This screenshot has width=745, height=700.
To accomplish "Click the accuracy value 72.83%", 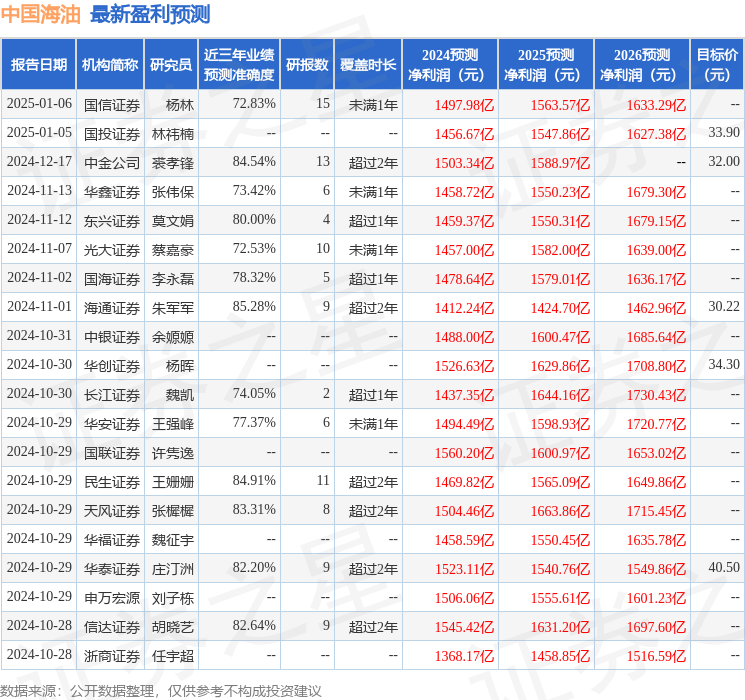I will 254,103.
